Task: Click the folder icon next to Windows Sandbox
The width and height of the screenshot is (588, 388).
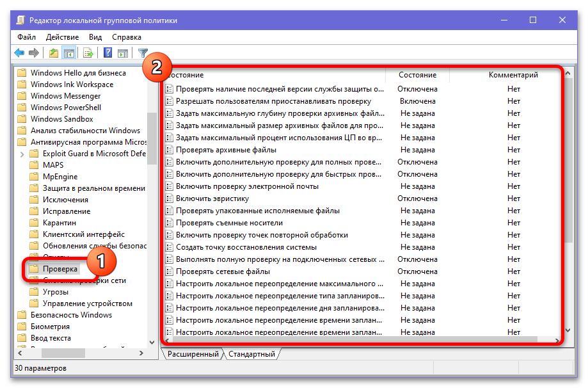Action: click(x=22, y=119)
